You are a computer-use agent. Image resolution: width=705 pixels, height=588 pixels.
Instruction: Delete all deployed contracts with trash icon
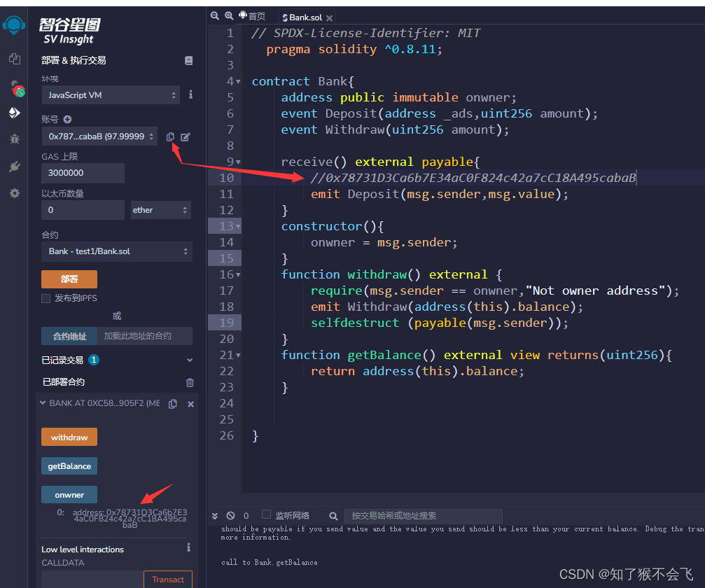tap(190, 383)
